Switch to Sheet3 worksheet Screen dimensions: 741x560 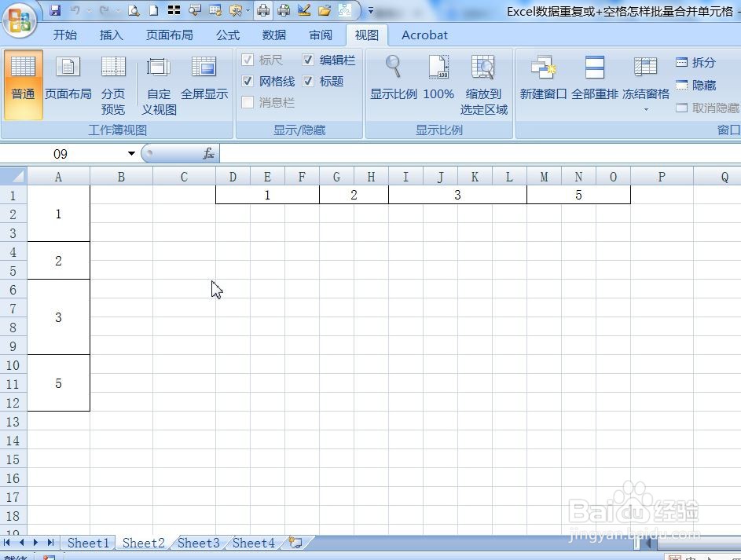[197, 543]
